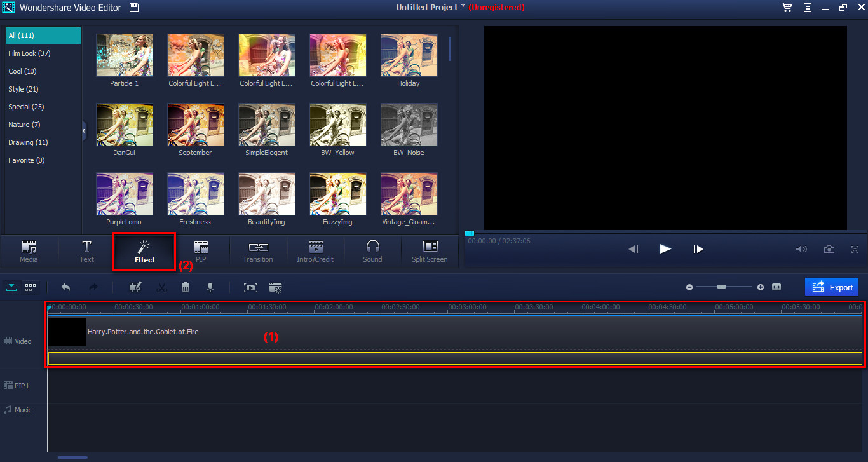Switch the timeline to storyboard view
868x462 pixels.
coord(29,287)
